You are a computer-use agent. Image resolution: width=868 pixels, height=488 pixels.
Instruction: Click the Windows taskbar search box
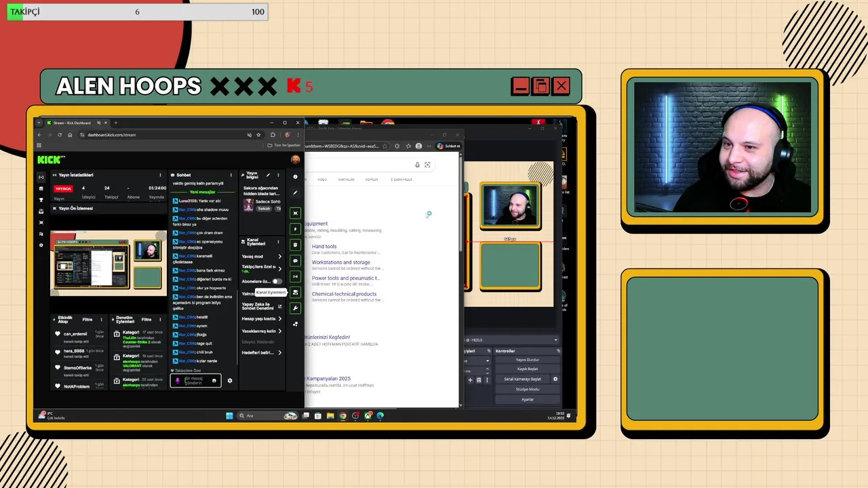point(268,415)
